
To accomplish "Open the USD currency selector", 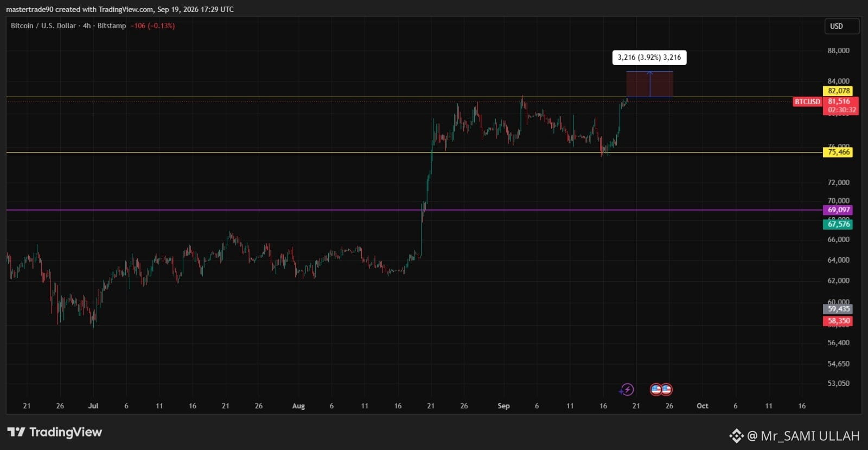I will [x=842, y=26].
